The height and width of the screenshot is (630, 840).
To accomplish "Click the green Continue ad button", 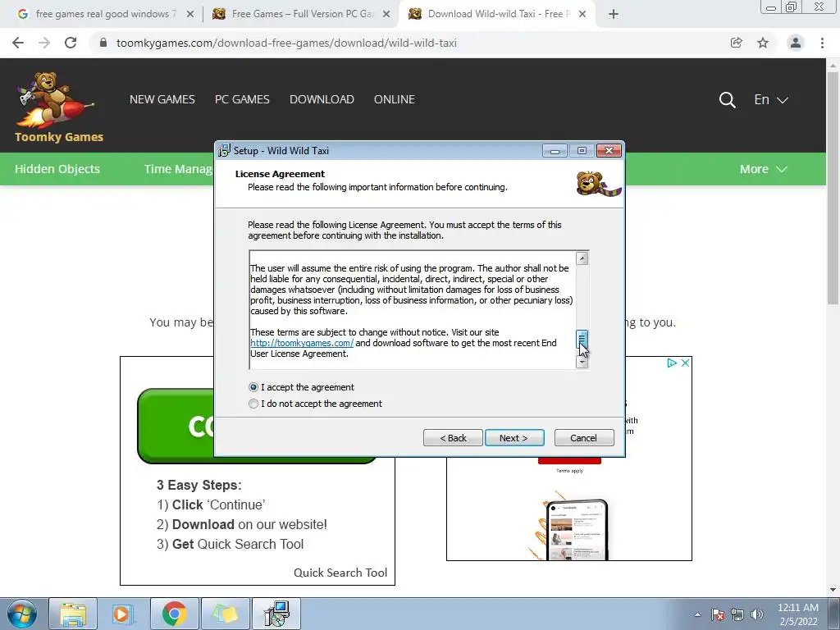I will click(176, 426).
